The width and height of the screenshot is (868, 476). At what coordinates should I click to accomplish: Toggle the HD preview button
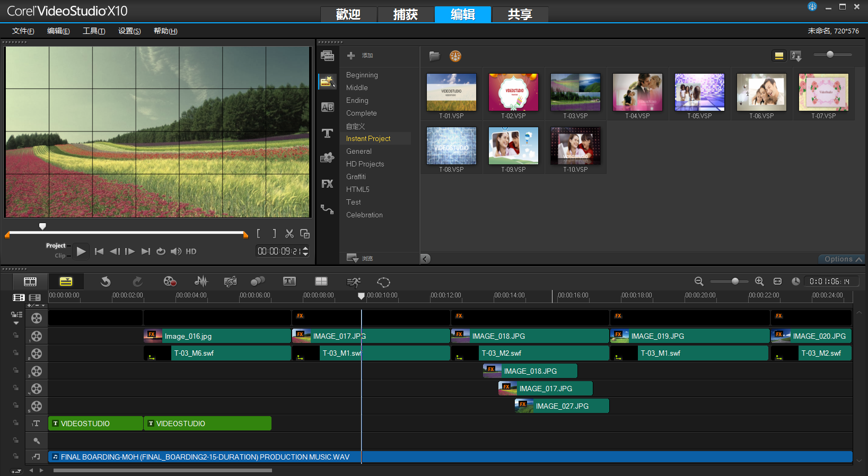(x=191, y=251)
